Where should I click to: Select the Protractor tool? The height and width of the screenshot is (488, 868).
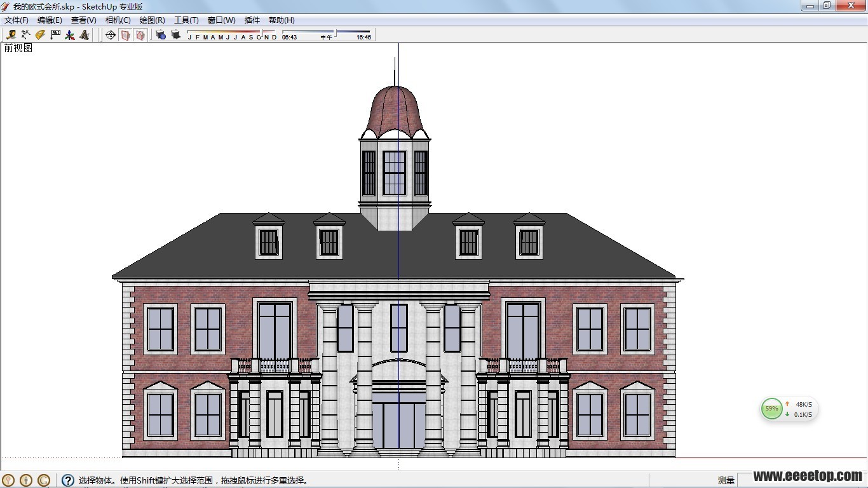tap(40, 35)
